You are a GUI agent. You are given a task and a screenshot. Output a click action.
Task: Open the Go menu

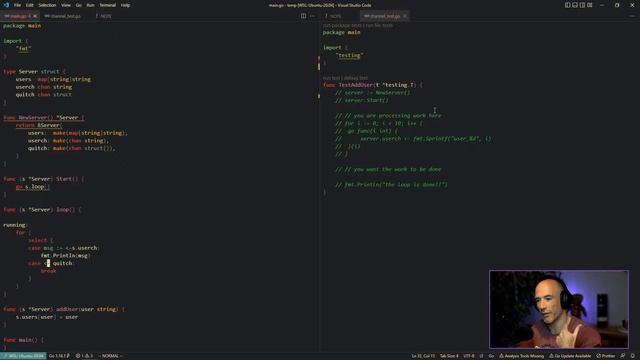pos(78,5)
